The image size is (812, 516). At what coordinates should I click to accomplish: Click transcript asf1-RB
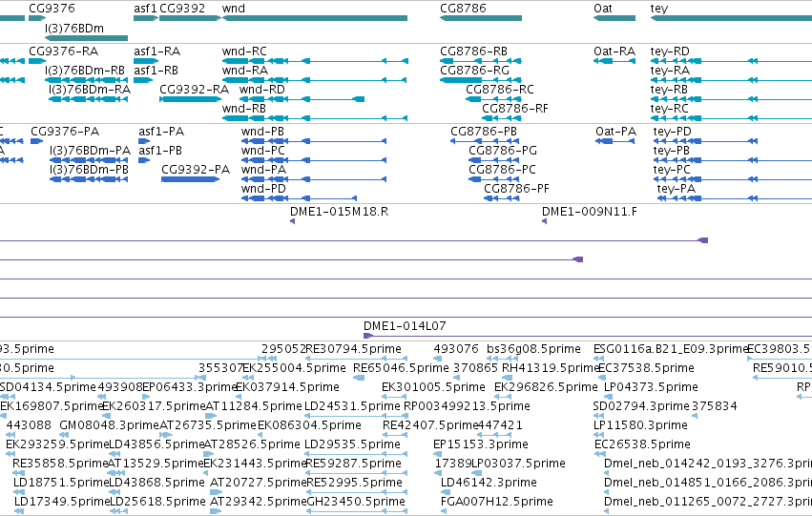point(156,71)
